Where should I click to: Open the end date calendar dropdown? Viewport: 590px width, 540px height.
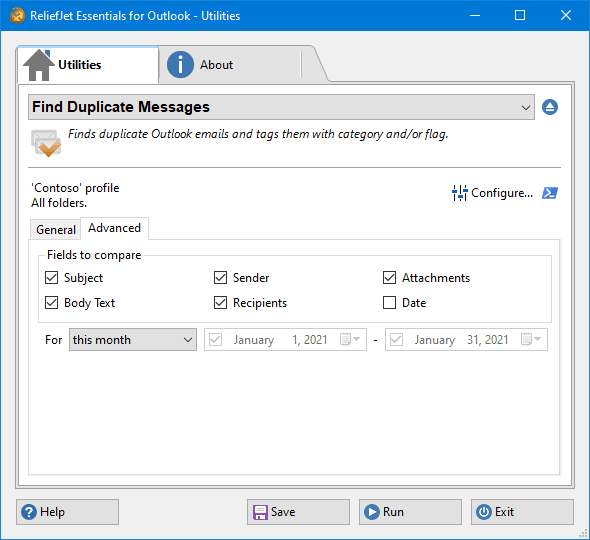point(531,339)
